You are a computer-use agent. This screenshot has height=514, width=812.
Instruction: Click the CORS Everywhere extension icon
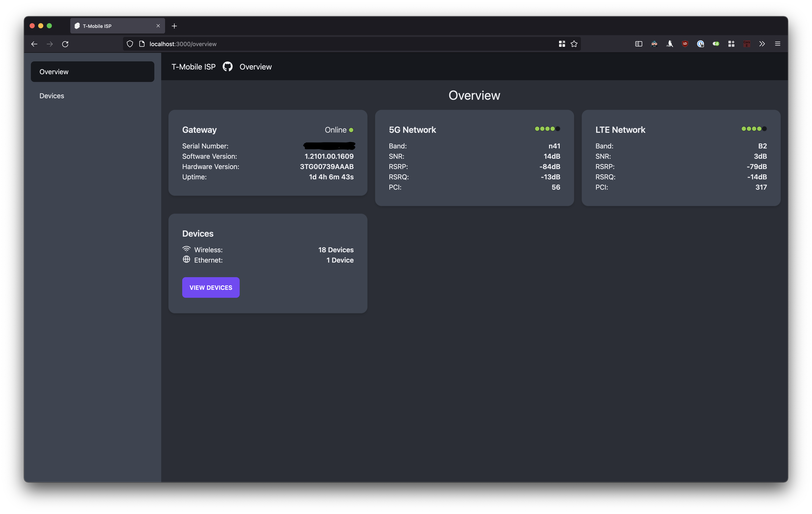[x=747, y=44]
